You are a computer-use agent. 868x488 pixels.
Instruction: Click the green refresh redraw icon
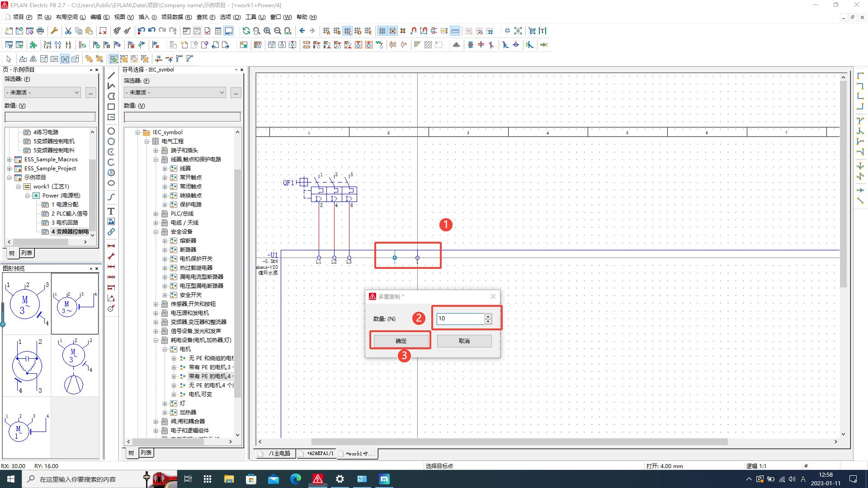click(246, 31)
